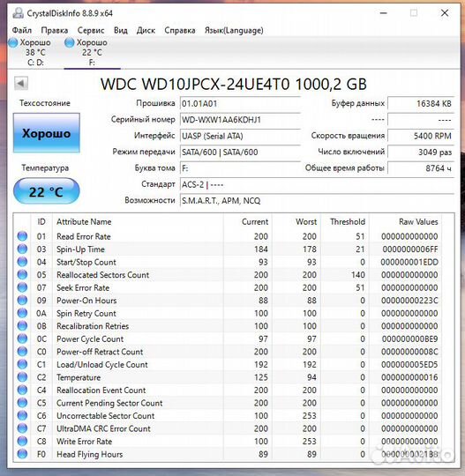The image size is (465, 476).
Task: Click the transfer mode field SATA/600
Action: pos(240,152)
